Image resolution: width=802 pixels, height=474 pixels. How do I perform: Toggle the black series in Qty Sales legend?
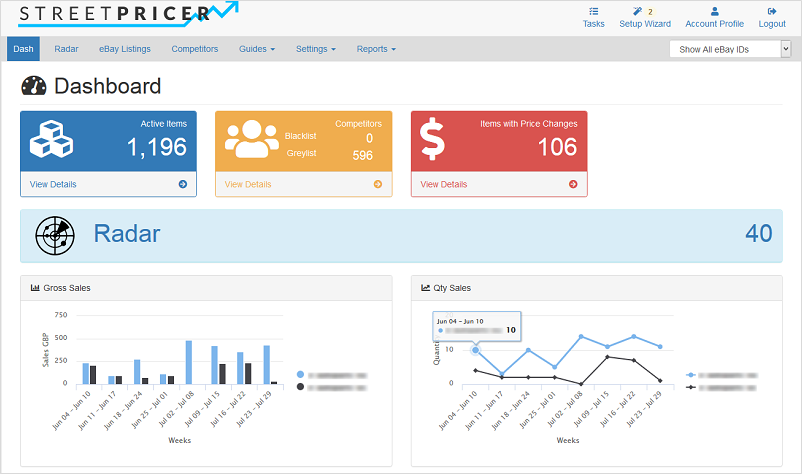coord(691,386)
